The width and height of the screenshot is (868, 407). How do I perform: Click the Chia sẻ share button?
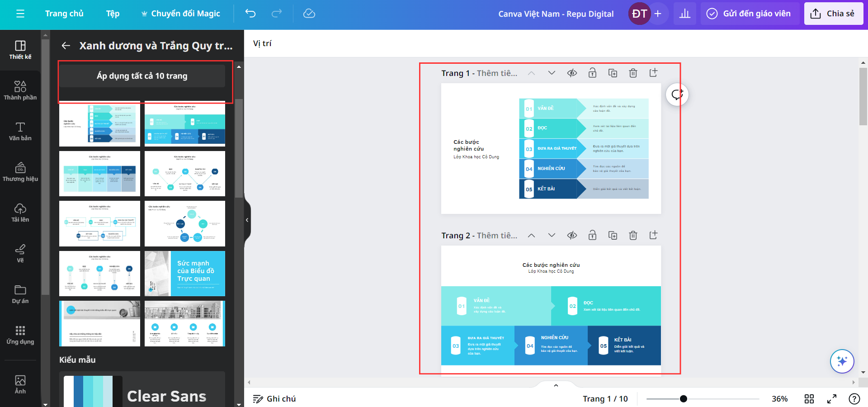[834, 14]
